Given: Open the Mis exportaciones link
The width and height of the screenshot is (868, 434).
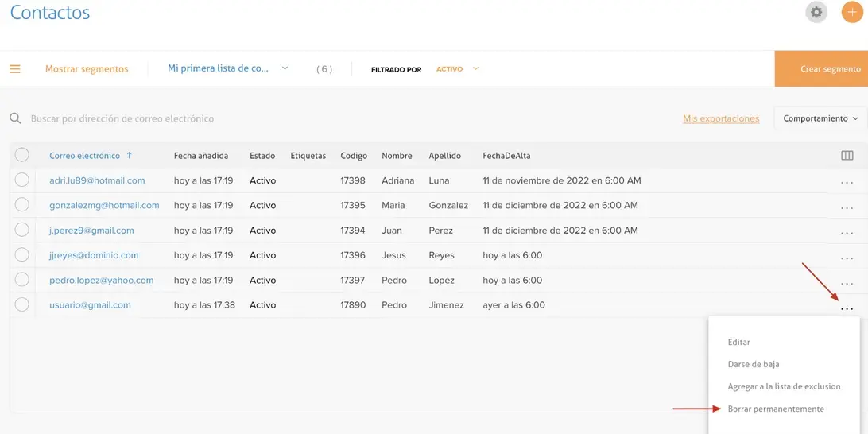Looking at the screenshot, I should (721, 118).
